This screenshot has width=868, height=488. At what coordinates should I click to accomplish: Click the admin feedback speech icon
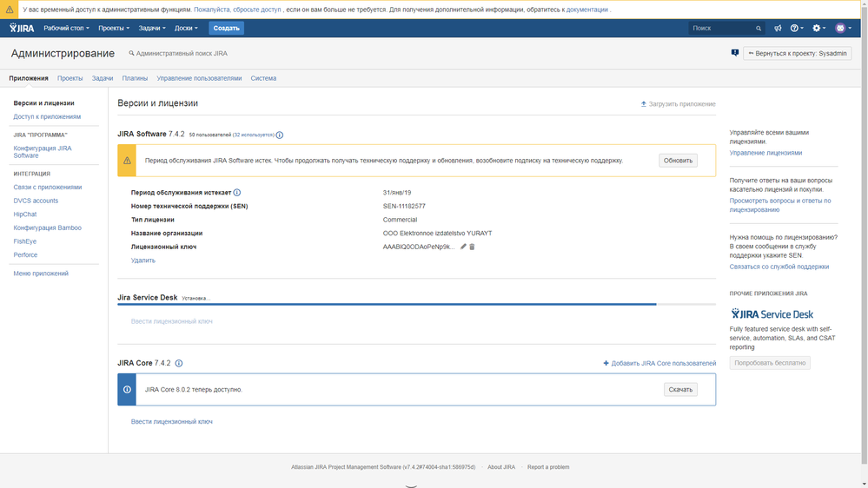[734, 53]
